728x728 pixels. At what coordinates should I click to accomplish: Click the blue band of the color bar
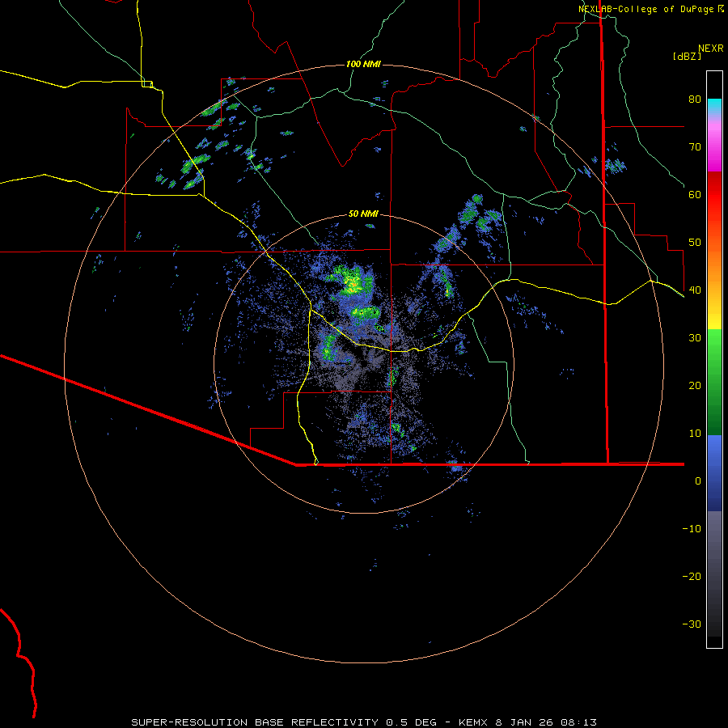click(x=714, y=473)
